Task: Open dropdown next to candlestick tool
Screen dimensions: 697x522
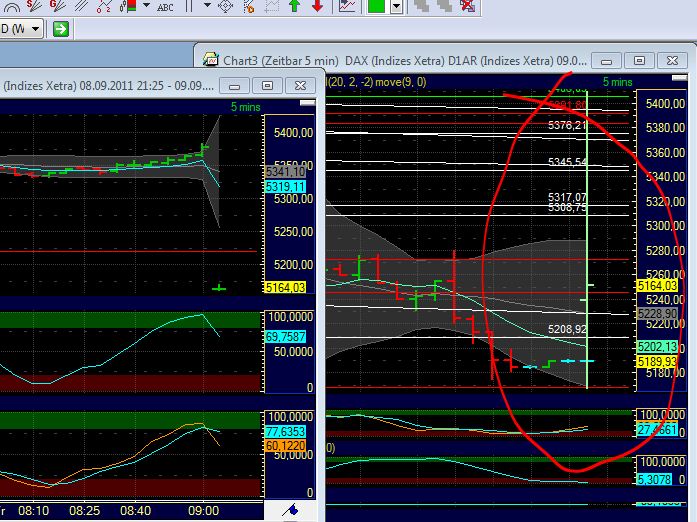Action: (x=146, y=6)
